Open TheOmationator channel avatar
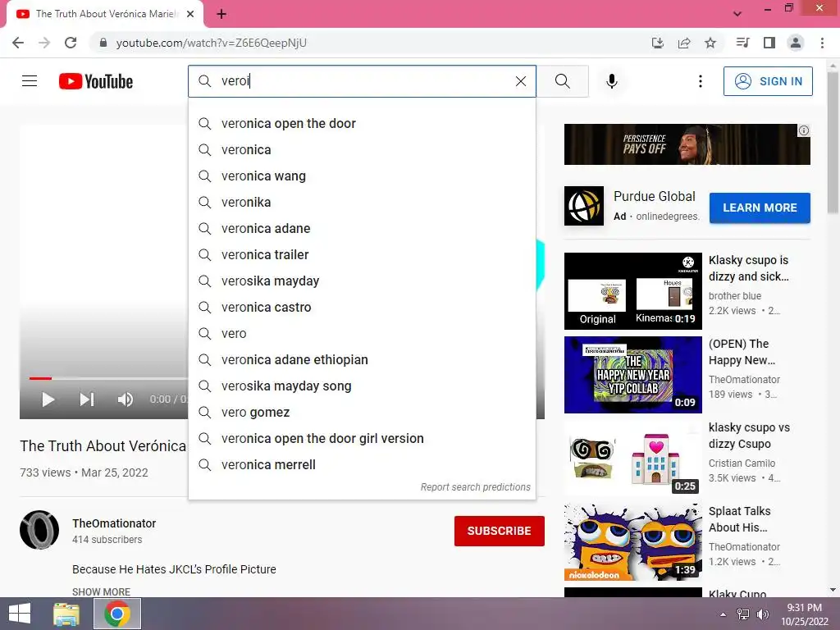Viewport: 840px width, 630px height. tap(39, 530)
